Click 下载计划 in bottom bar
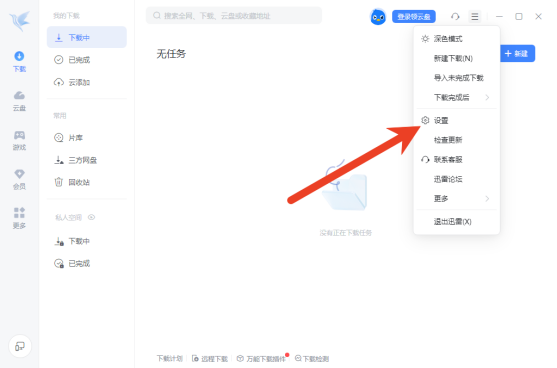The image size is (557, 368). click(x=170, y=358)
